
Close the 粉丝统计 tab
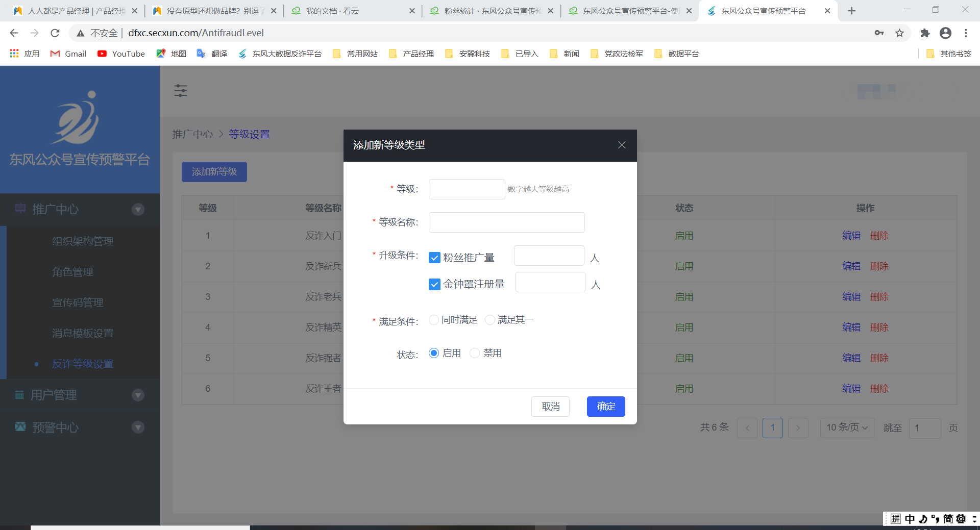[550, 11]
